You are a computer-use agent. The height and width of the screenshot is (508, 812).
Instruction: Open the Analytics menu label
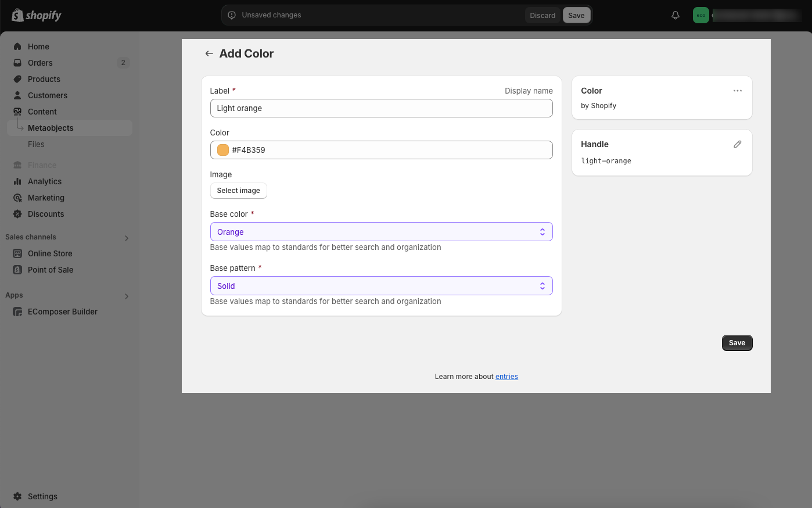(x=45, y=181)
